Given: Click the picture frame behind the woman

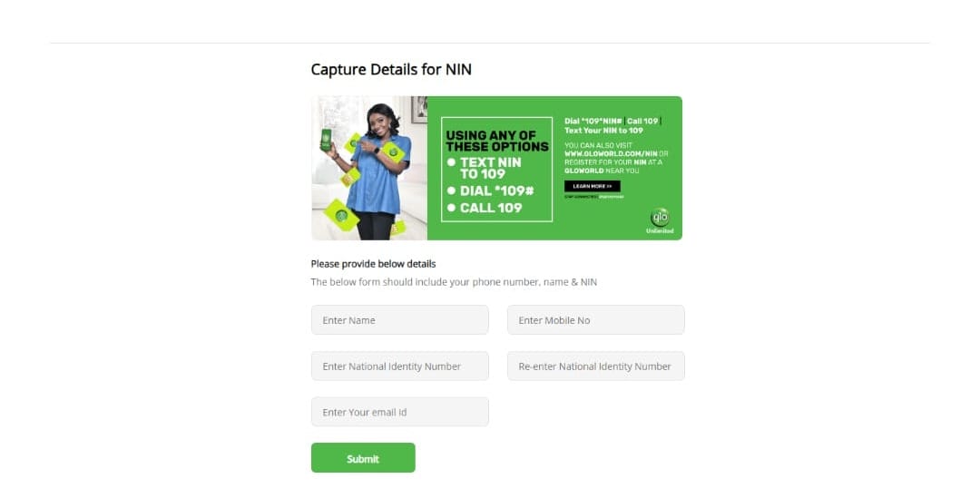Looking at the screenshot, I should coord(418,110).
